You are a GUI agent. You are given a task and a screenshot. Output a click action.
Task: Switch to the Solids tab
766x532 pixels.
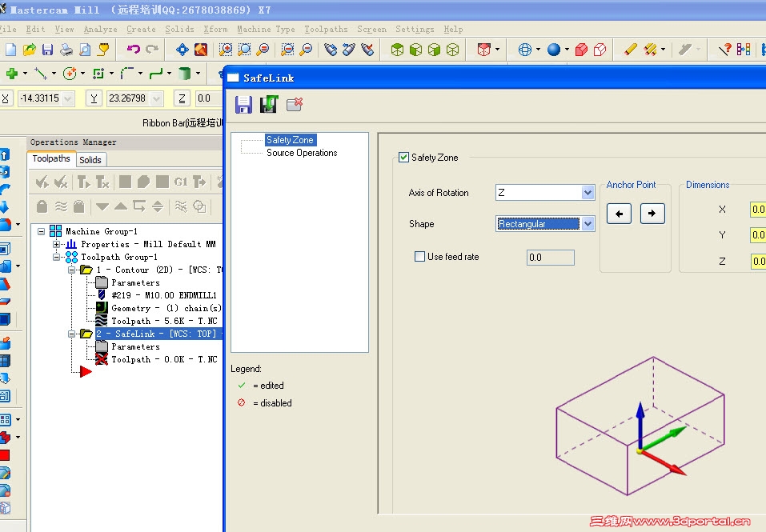click(90, 160)
